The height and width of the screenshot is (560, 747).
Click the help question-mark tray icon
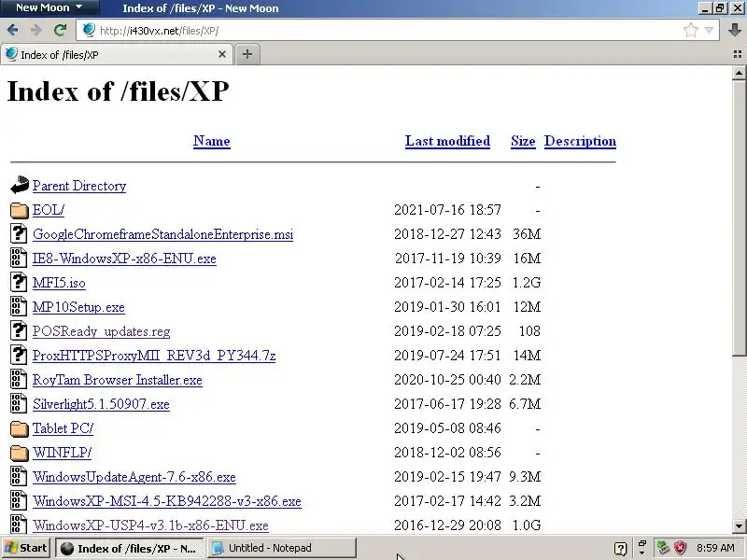coord(620,549)
